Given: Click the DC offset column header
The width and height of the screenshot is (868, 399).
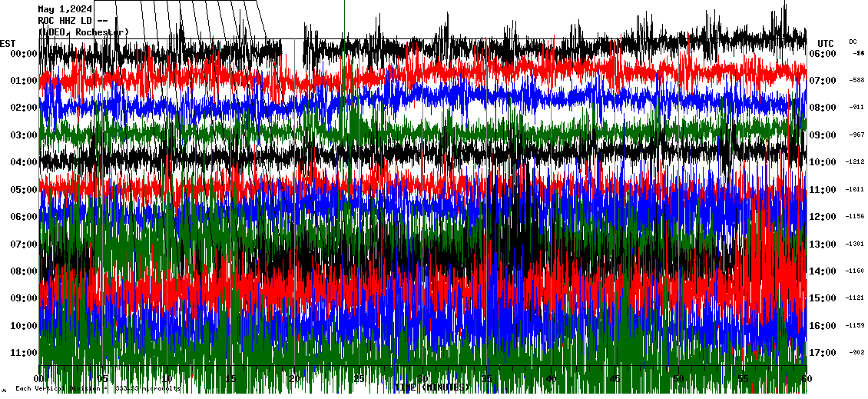Looking at the screenshot, I should (x=853, y=42).
